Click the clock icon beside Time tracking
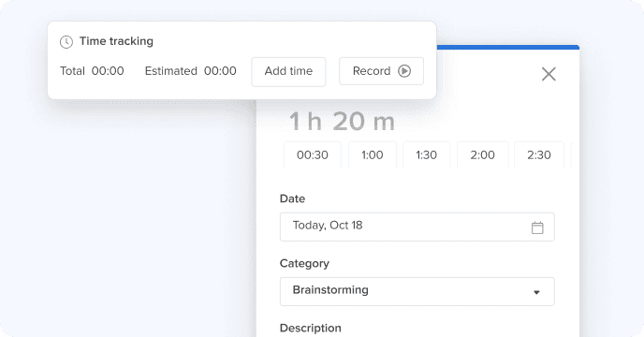This screenshot has height=337, width=644. tap(66, 41)
